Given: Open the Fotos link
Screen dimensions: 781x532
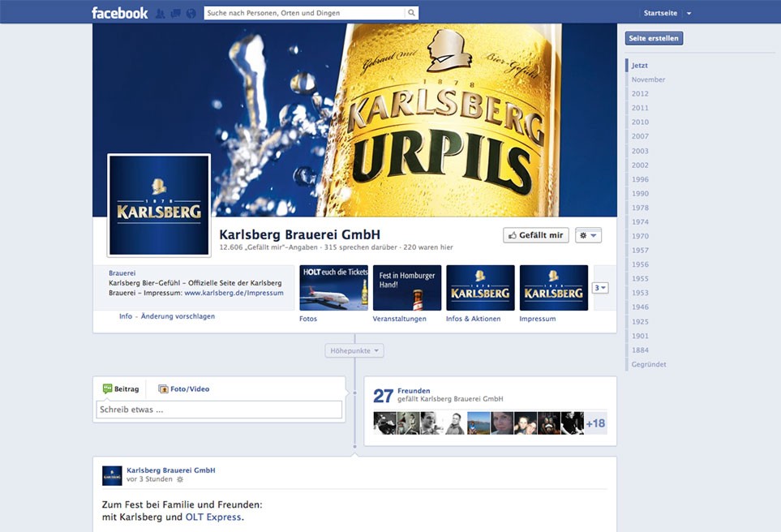Looking at the screenshot, I should pyautogui.click(x=308, y=319).
